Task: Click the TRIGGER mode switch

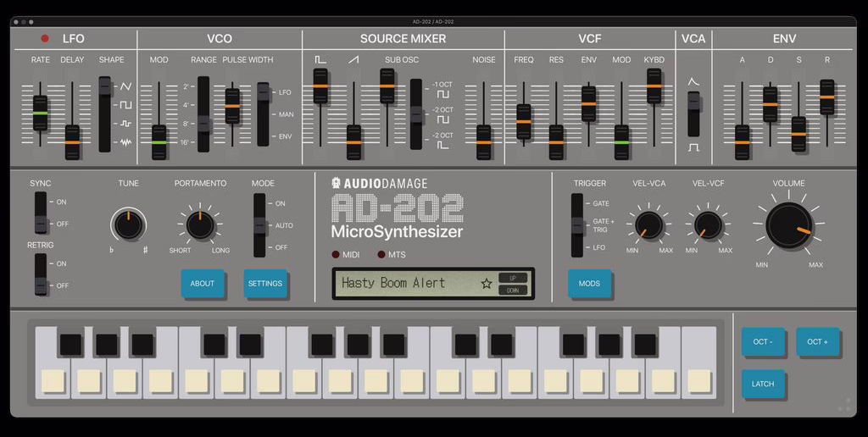Action: (x=577, y=225)
